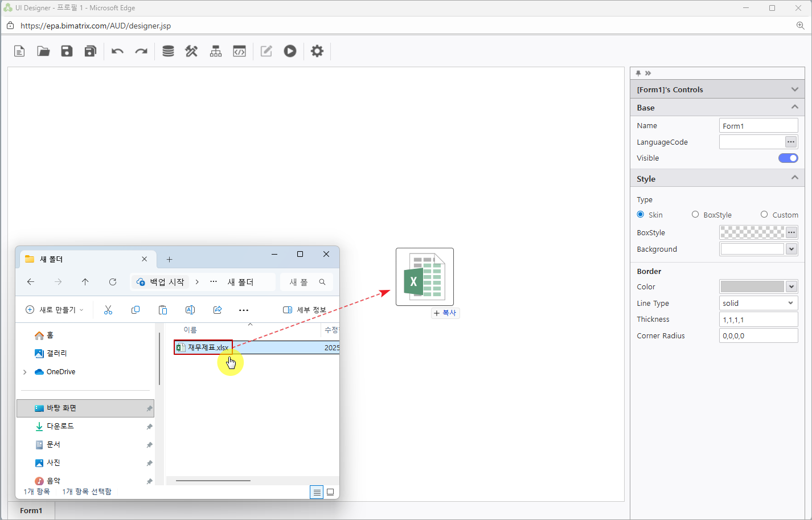This screenshot has width=812, height=520.
Task: Click the New document icon in toolbar
Action: click(x=19, y=51)
